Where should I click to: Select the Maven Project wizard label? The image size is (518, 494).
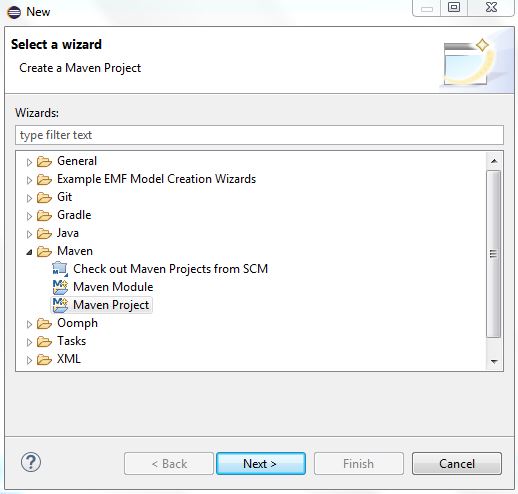(111, 305)
